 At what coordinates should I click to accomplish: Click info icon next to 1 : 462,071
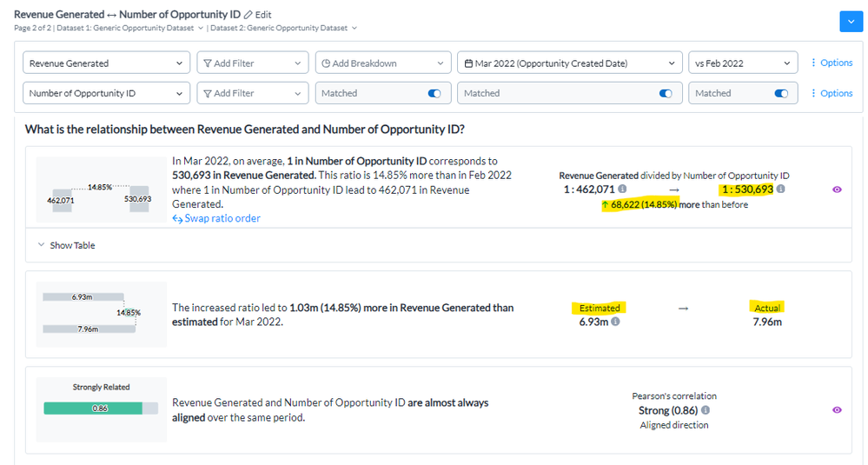point(622,189)
